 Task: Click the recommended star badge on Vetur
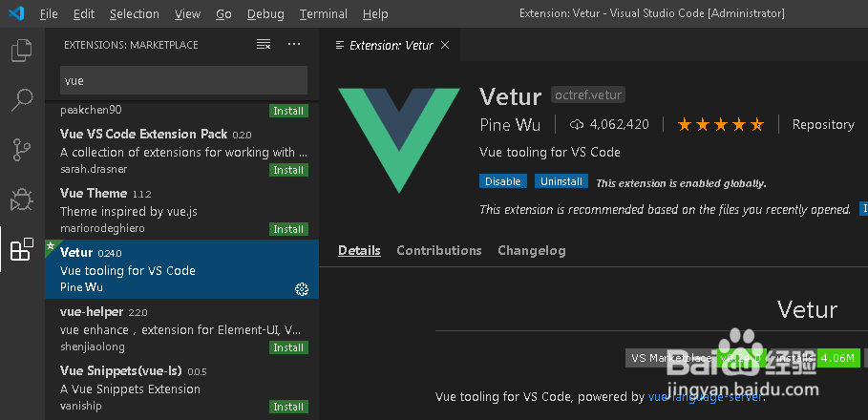[51, 246]
